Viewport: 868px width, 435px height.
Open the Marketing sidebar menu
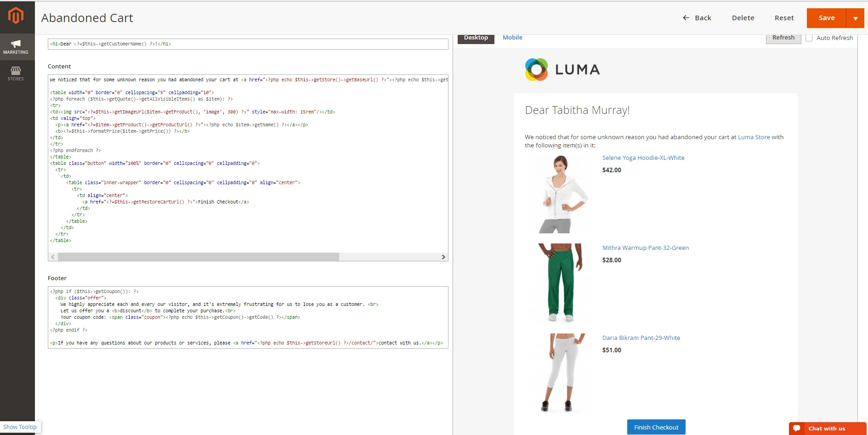[17, 47]
